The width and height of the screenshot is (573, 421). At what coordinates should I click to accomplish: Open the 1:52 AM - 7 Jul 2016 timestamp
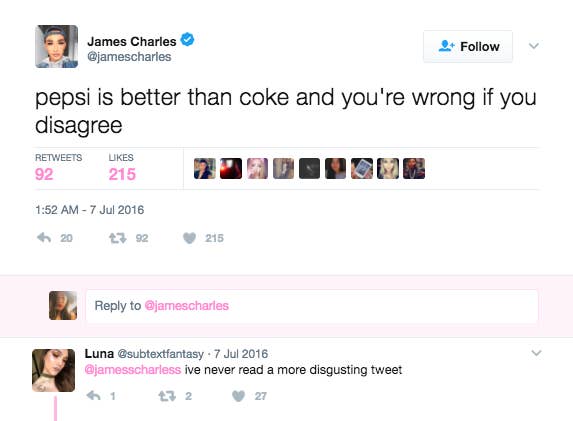90,210
